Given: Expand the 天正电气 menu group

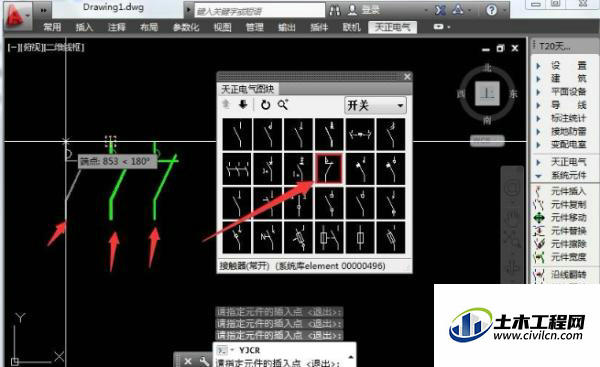Looking at the screenshot, I should [539, 162].
